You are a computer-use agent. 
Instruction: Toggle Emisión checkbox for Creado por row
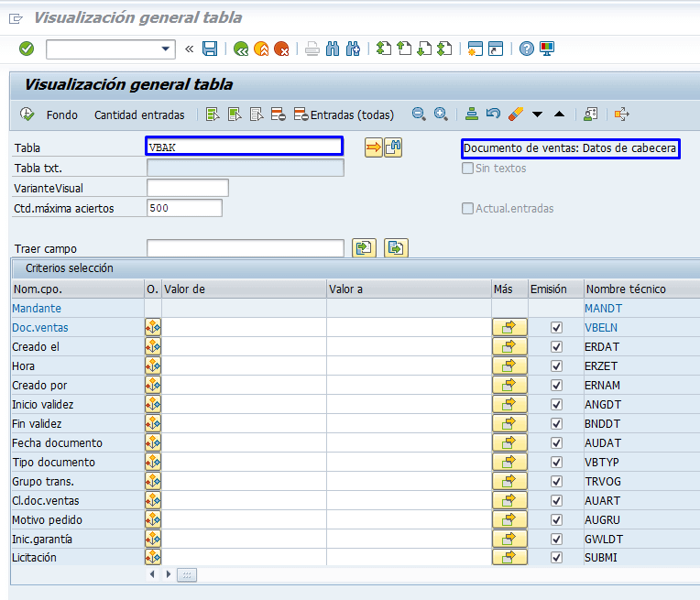[556, 385]
